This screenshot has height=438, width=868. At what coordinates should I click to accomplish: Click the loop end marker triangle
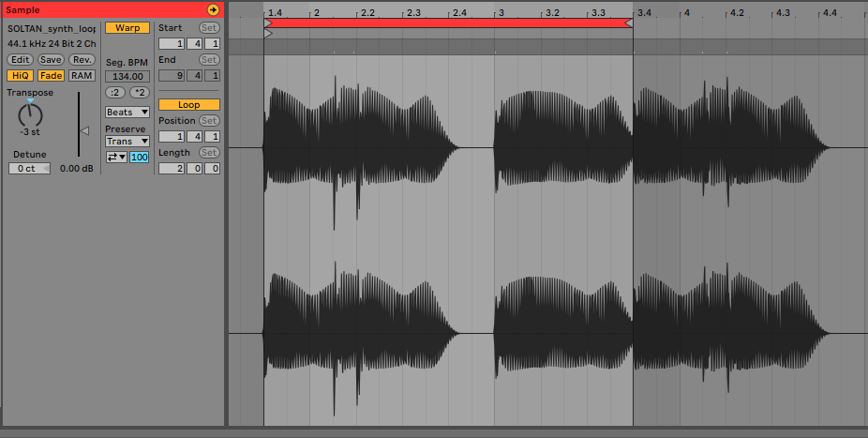629,23
